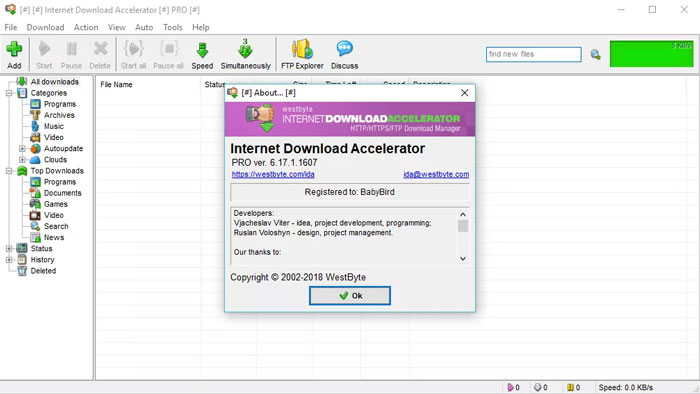Open the View menu
The width and height of the screenshot is (700, 394).
pos(117,27)
